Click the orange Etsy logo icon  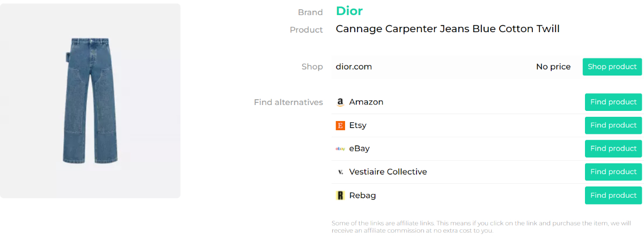point(340,125)
